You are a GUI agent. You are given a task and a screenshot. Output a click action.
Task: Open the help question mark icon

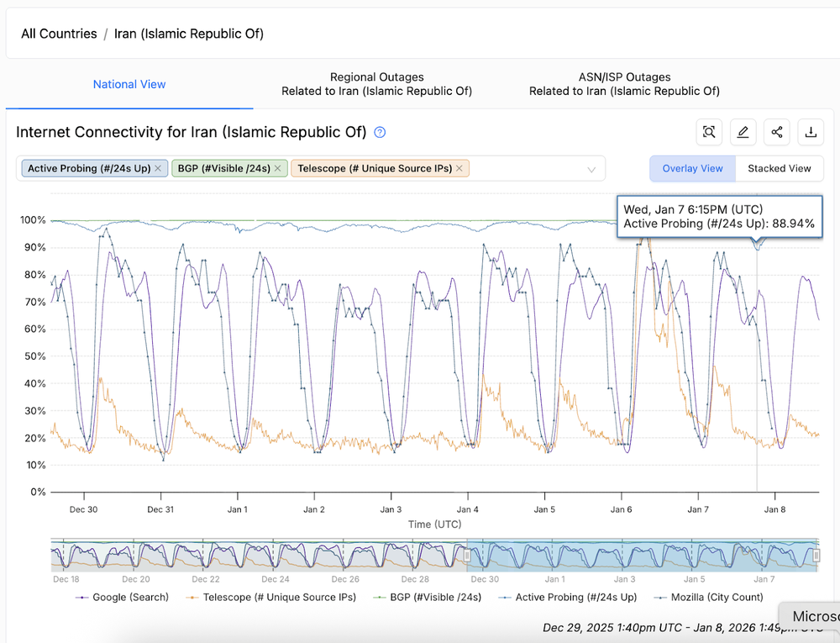click(x=380, y=132)
